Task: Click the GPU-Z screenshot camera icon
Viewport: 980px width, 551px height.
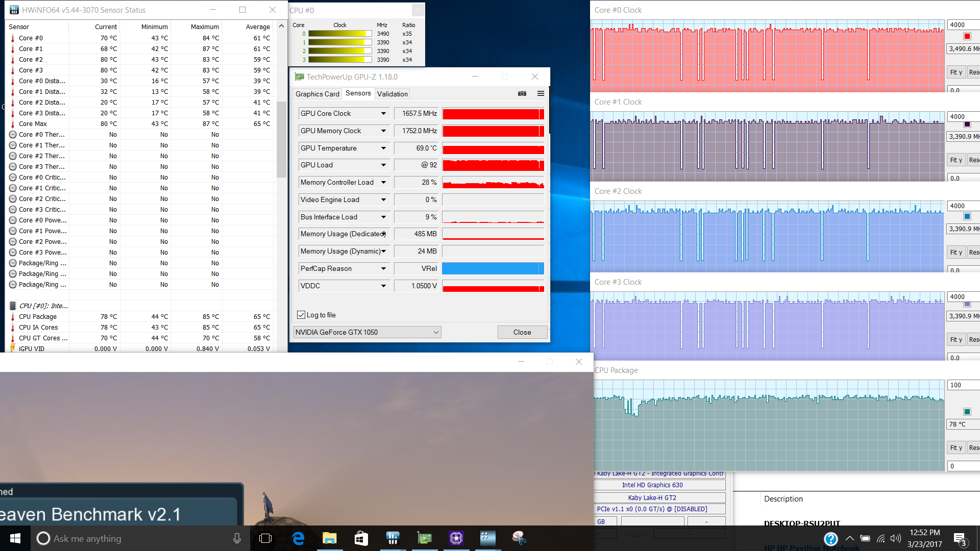Action: pyautogui.click(x=522, y=93)
